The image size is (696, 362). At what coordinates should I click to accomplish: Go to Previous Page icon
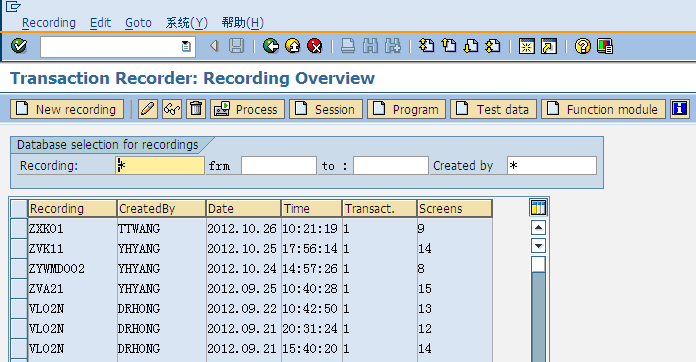pyautogui.click(x=449, y=46)
